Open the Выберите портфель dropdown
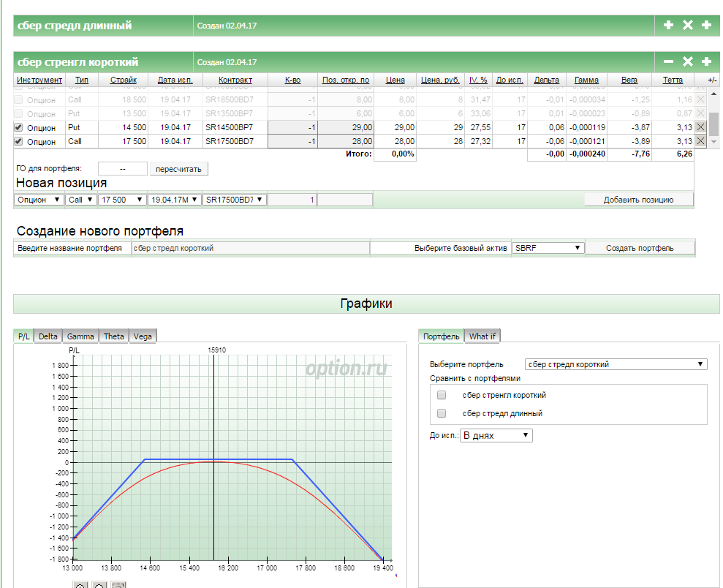Viewport: 723px width, 588px height. click(x=616, y=364)
